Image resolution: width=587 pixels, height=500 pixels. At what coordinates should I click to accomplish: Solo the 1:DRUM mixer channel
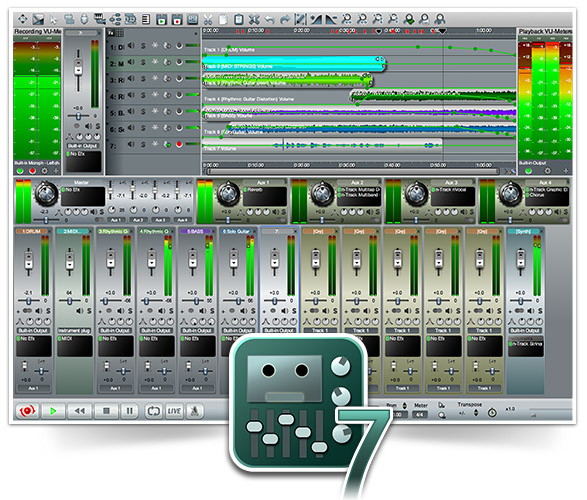tap(48, 311)
